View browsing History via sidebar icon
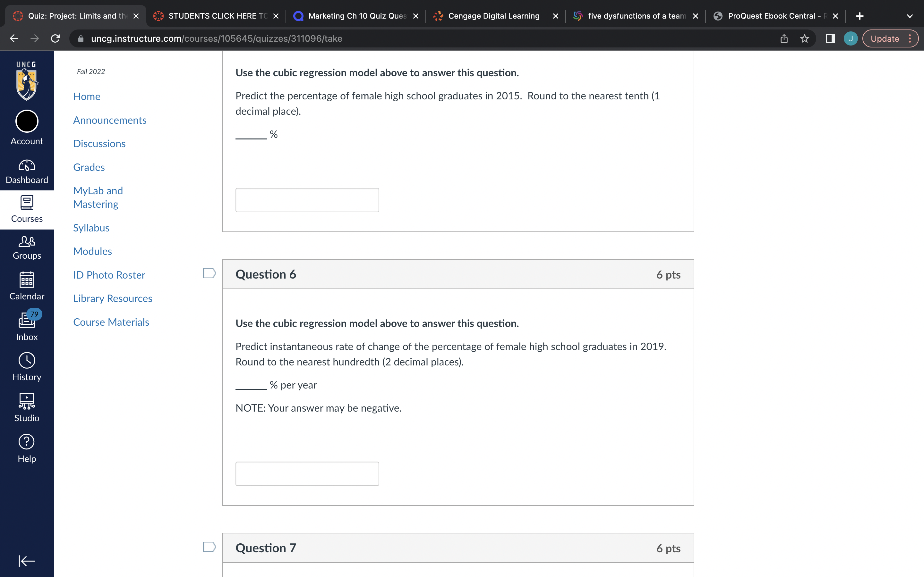 [x=26, y=366]
